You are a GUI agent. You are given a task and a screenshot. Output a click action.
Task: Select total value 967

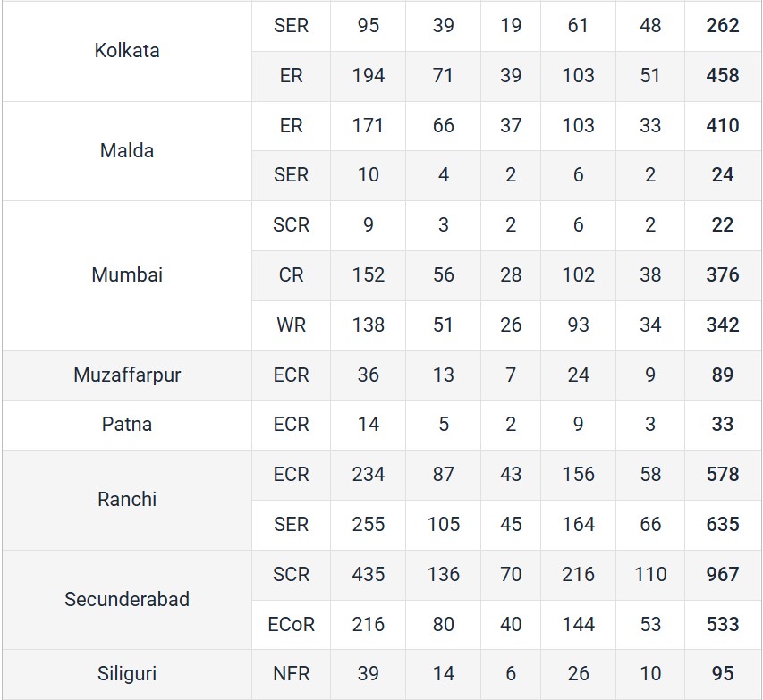coord(723,575)
